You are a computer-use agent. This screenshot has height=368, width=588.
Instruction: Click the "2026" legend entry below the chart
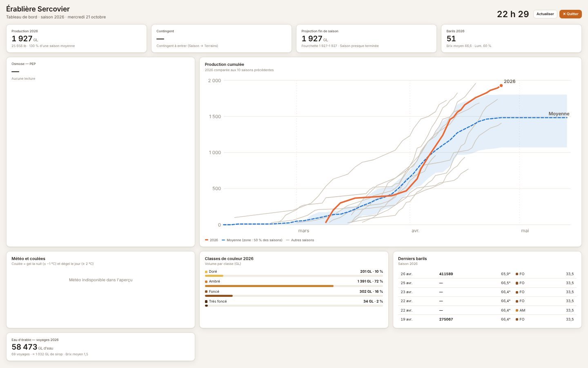point(212,240)
